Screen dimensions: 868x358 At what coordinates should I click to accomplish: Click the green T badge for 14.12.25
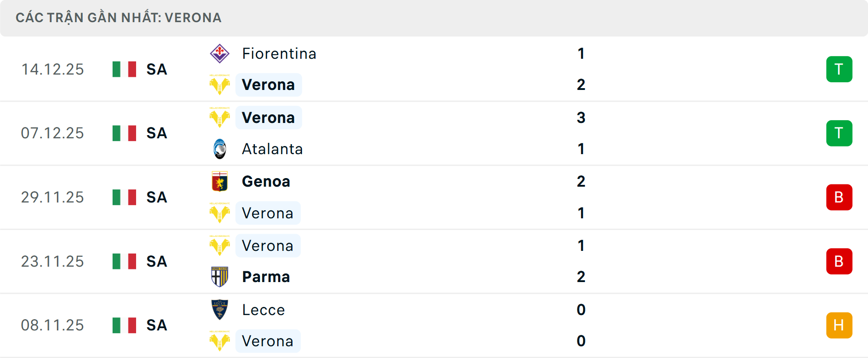(839, 69)
